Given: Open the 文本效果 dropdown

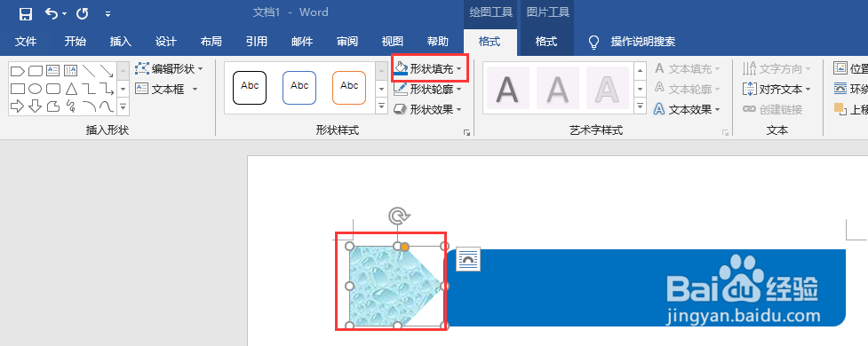Looking at the screenshot, I should pyautogui.click(x=687, y=109).
